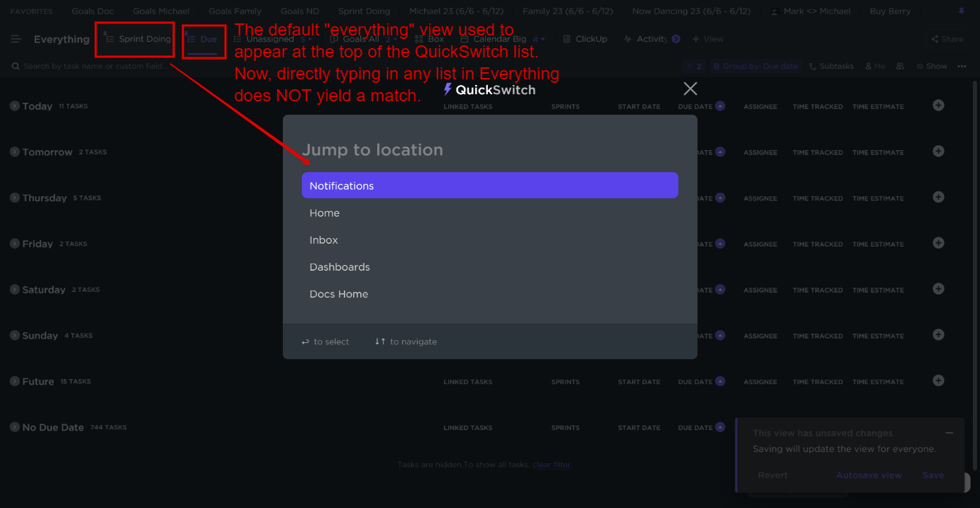Image resolution: width=980 pixels, height=508 pixels.
Task: Click the clear filter link
Action: (x=552, y=465)
